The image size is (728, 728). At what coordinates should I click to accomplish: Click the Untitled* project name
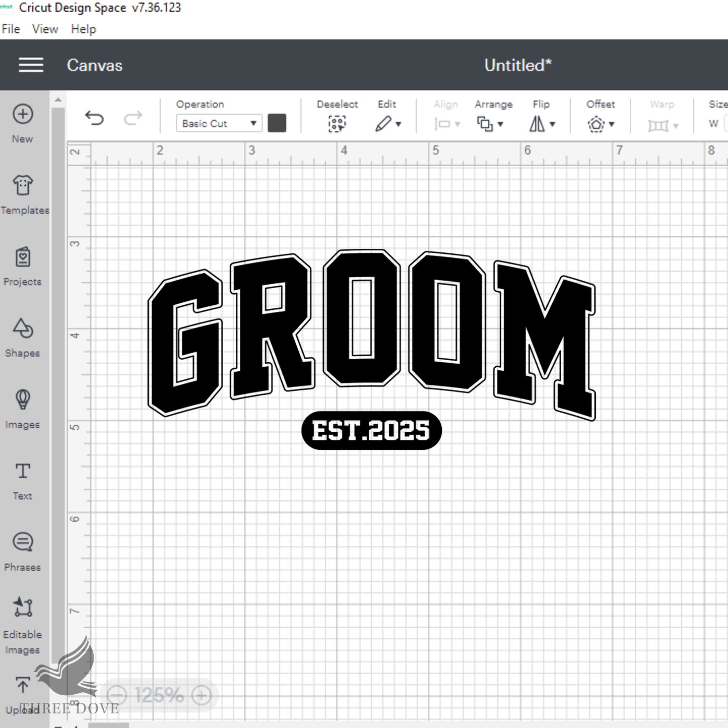pos(518,65)
